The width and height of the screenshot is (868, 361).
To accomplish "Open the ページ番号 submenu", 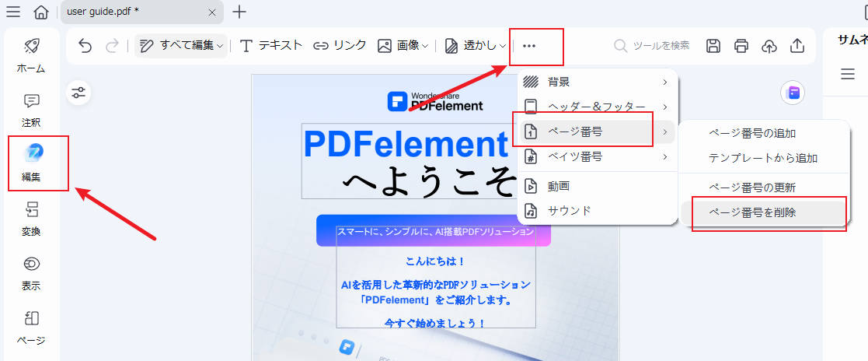I will [596, 131].
